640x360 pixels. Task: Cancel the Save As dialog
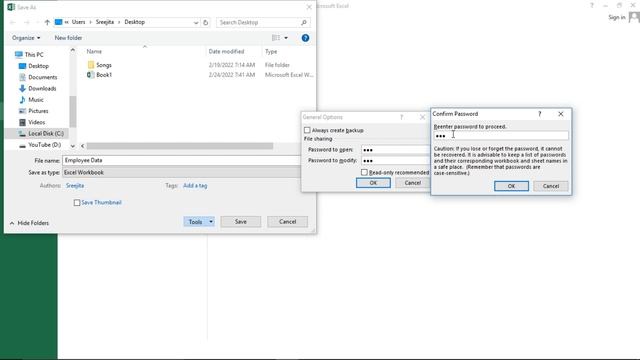click(287, 222)
